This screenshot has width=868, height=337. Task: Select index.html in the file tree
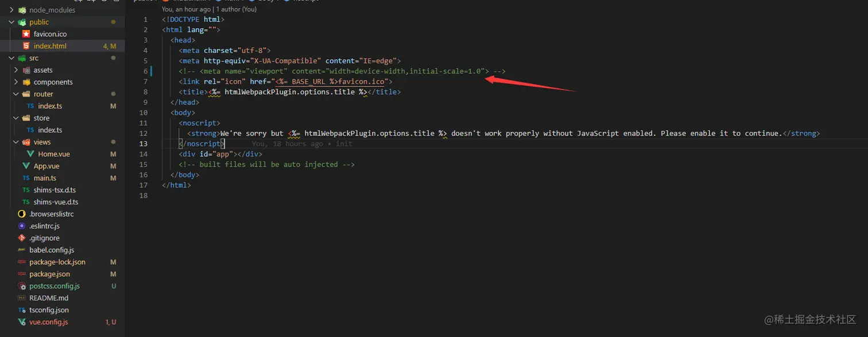[50, 46]
